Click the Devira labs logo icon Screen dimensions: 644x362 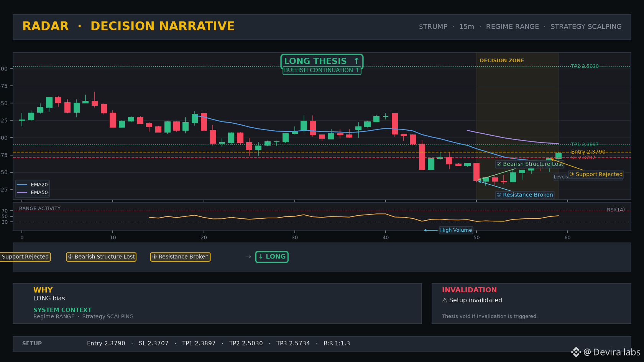tap(576, 352)
